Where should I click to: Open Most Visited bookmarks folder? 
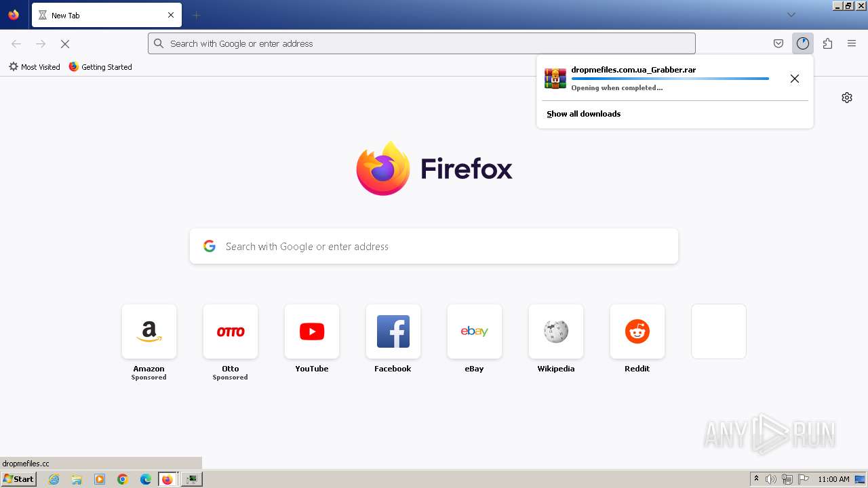34,67
